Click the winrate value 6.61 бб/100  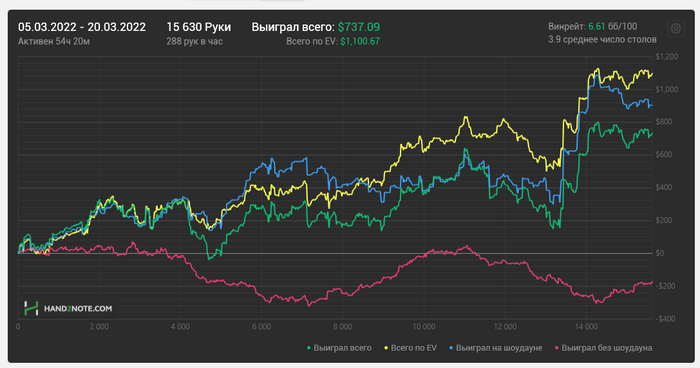pos(612,26)
